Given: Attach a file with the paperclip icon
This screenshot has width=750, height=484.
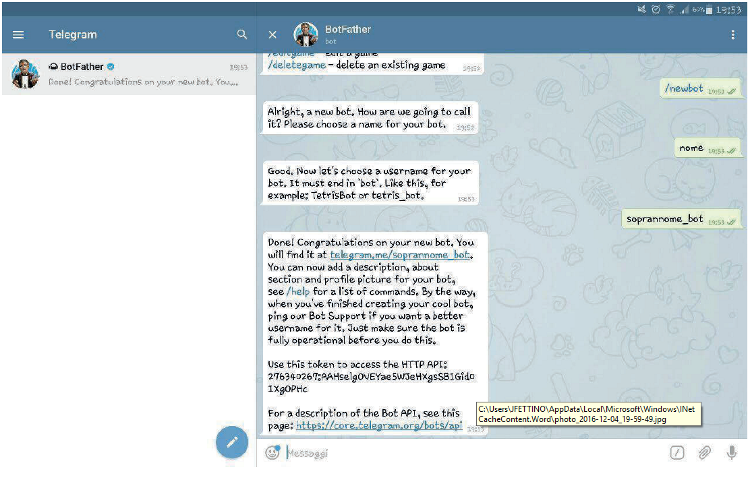Looking at the screenshot, I should [x=704, y=453].
